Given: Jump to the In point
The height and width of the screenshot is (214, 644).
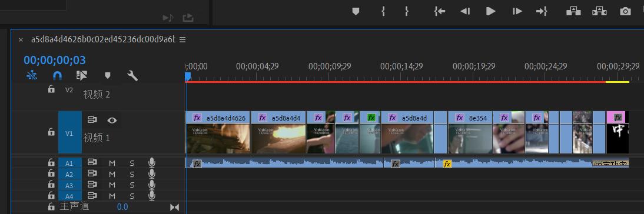Looking at the screenshot, I should [440, 12].
